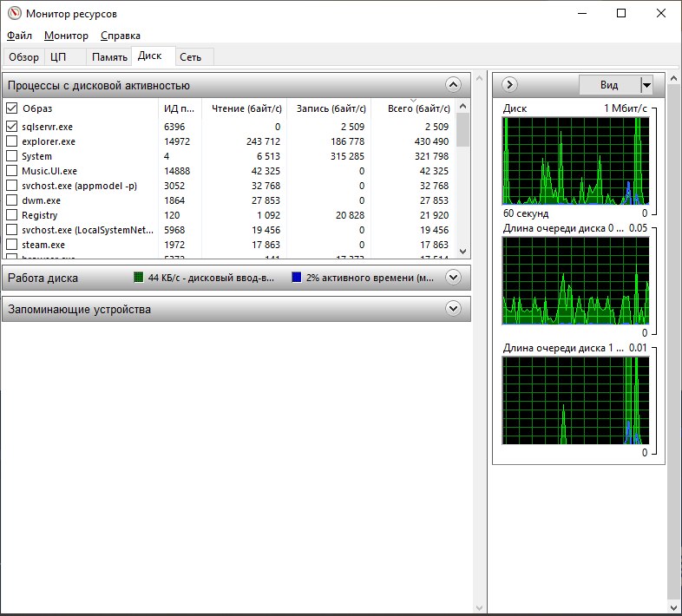Click process list scrollbar down arrow

462,251
